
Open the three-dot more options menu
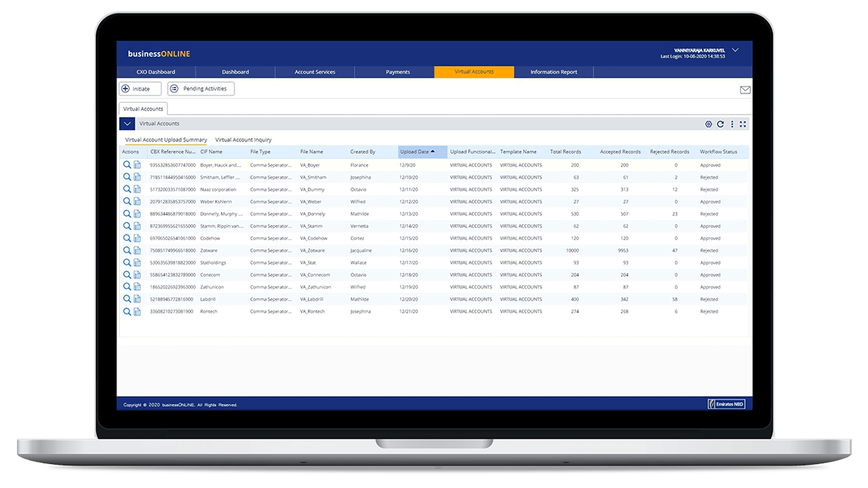coord(732,124)
